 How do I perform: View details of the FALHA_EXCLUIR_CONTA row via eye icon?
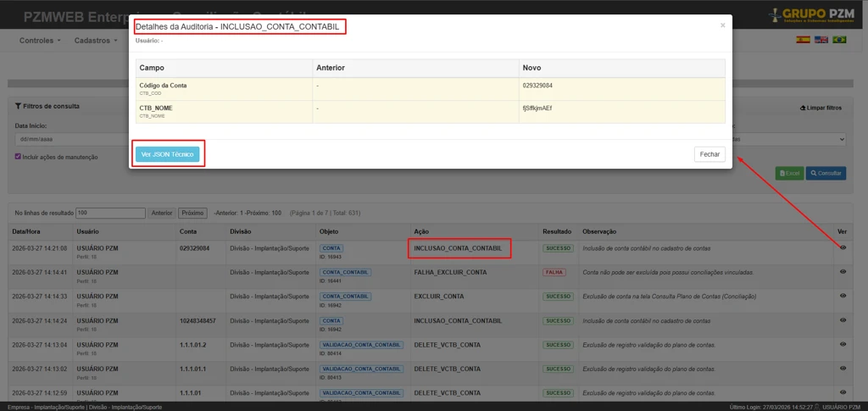click(x=843, y=272)
